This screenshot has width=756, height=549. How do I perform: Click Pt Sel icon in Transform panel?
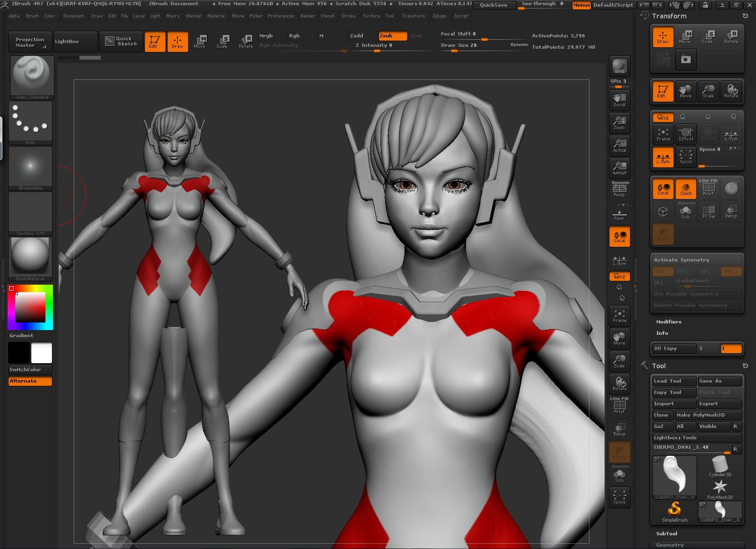pyautogui.click(x=709, y=211)
